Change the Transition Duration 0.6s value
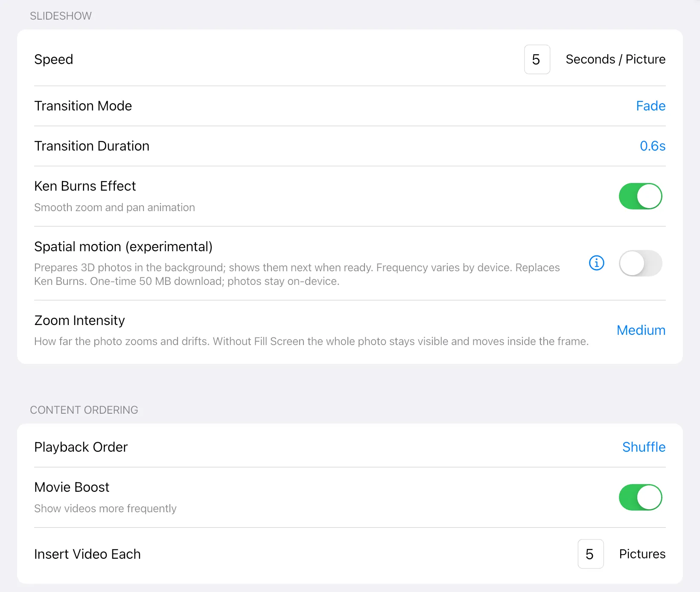 [652, 146]
